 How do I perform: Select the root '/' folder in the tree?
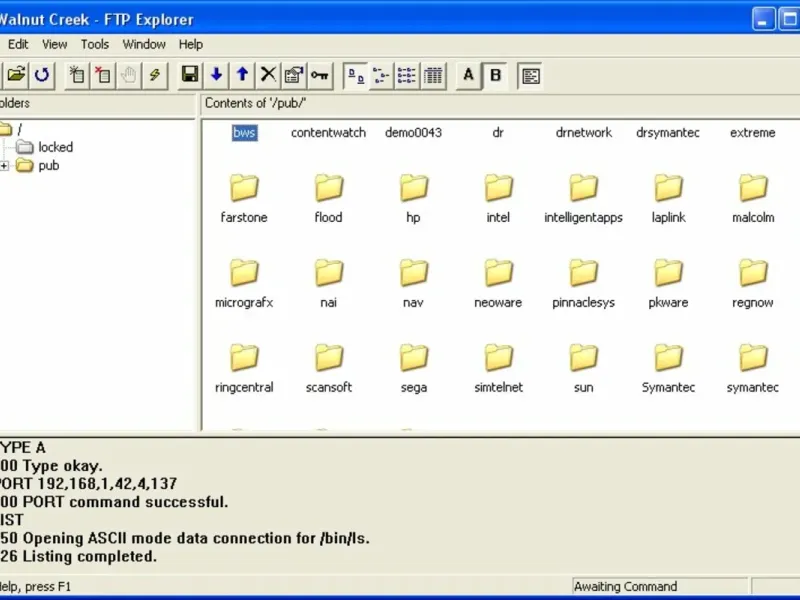click(x=20, y=129)
